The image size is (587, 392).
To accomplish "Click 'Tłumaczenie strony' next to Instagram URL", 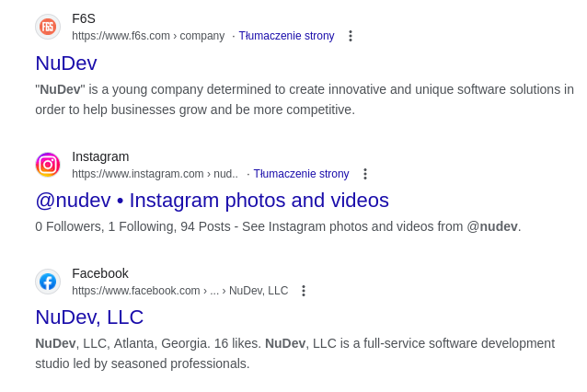I will coord(301,174).
